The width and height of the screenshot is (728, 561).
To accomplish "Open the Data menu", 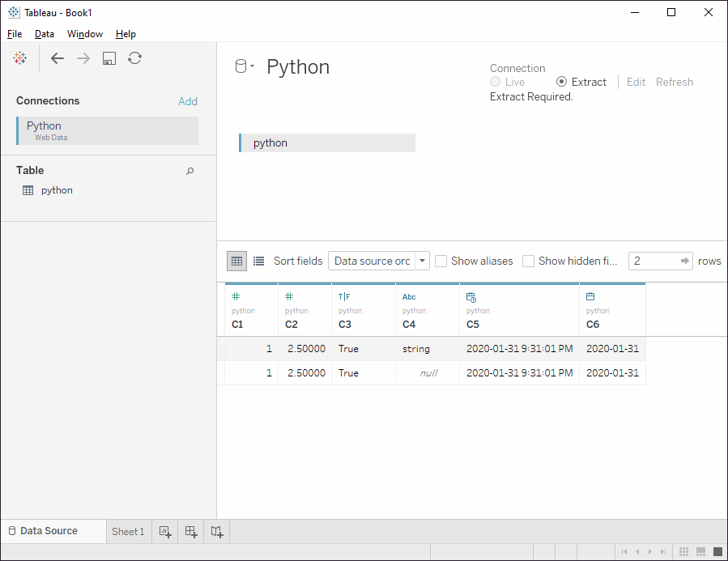I will coord(44,34).
